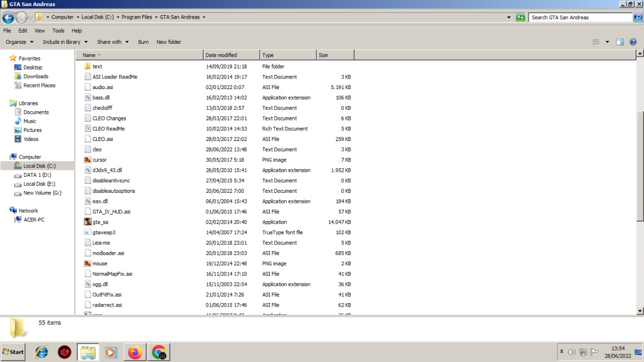
Task: Open the Help question mark icon
Action: click(633, 42)
